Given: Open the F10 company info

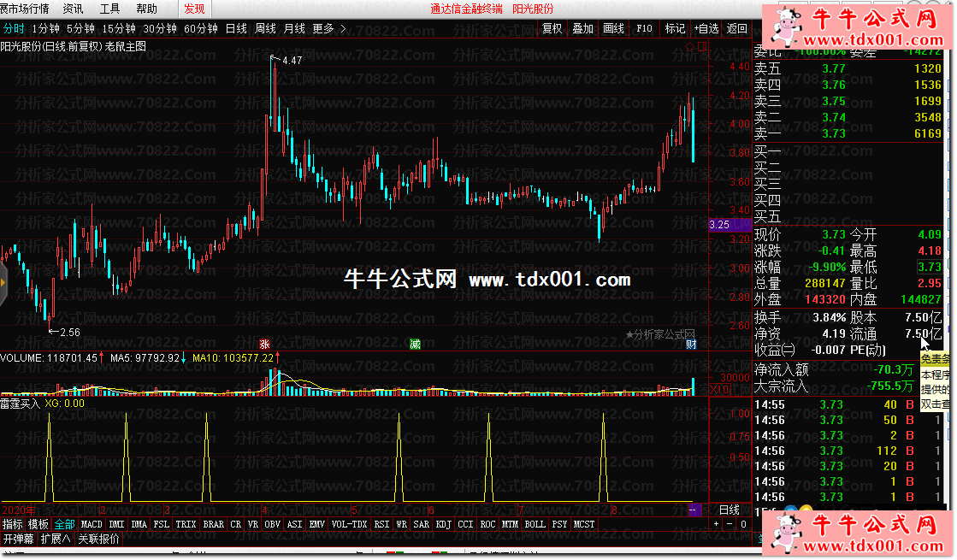Looking at the screenshot, I should pyautogui.click(x=644, y=29).
